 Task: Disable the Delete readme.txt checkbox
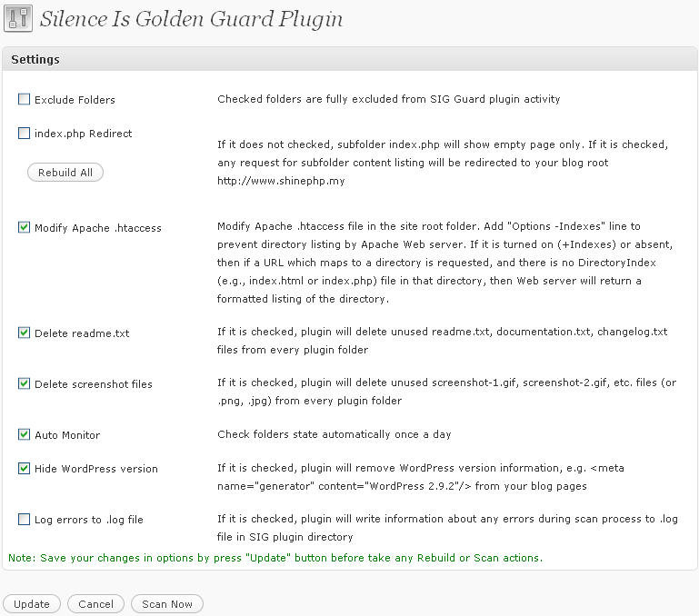[x=25, y=333]
